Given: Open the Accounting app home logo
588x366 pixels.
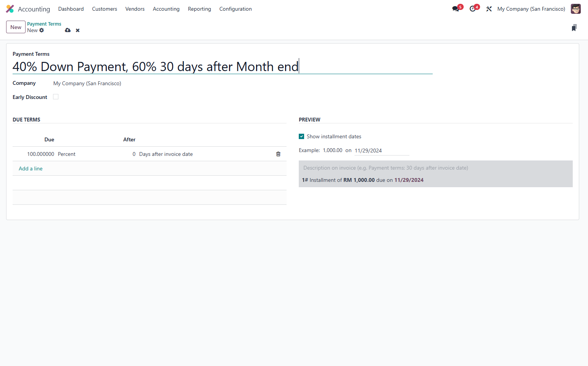Looking at the screenshot, I should (x=10, y=9).
